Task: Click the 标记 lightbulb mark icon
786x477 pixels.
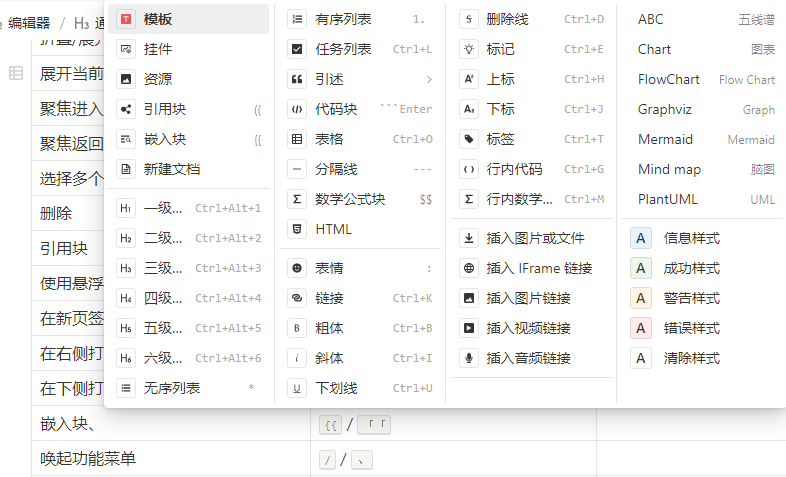Action: pos(469,49)
